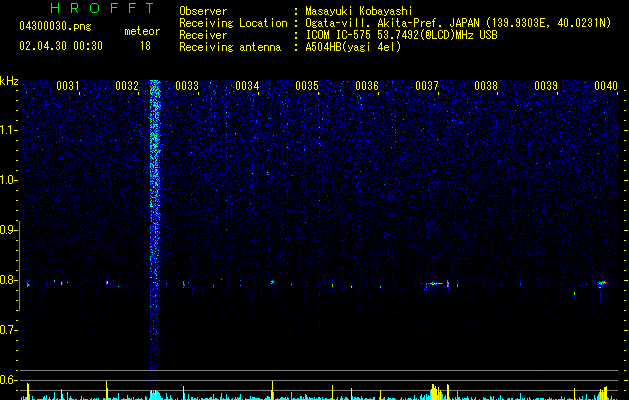Select receiver ICOM IC-575 53.7492 MHz text
Screen dimensions: 629x400
[401, 35]
